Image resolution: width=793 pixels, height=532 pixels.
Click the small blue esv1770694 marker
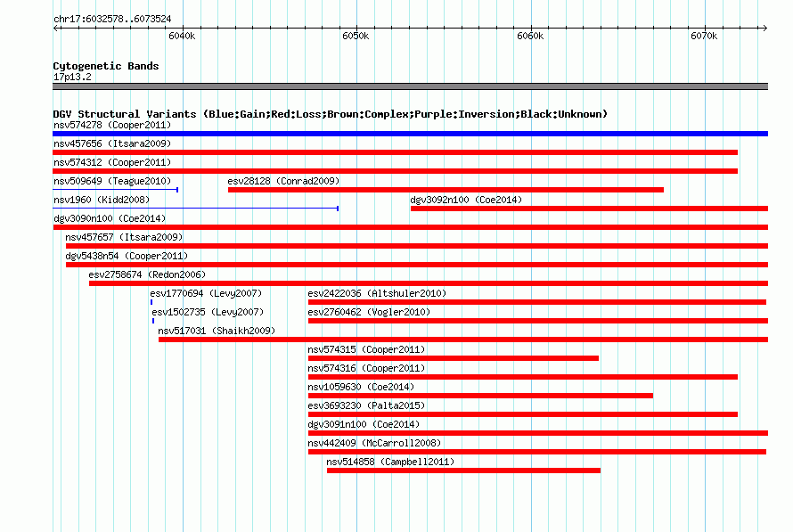[x=151, y=302]
